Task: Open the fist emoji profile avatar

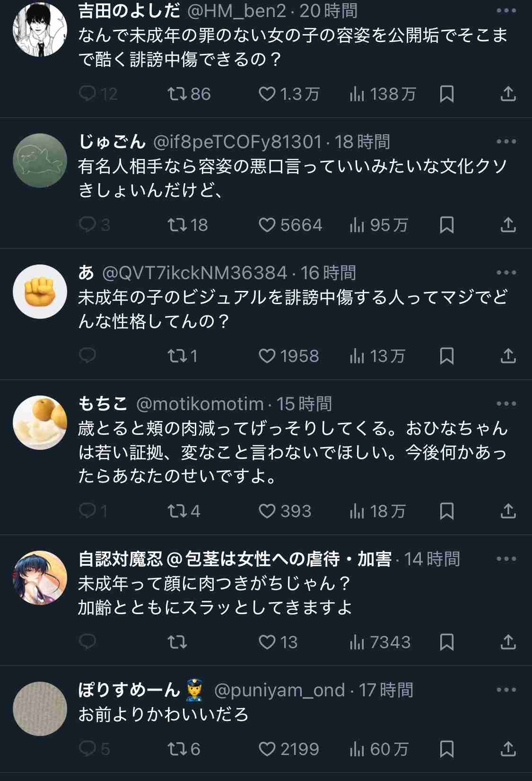Action: point(40,291)
